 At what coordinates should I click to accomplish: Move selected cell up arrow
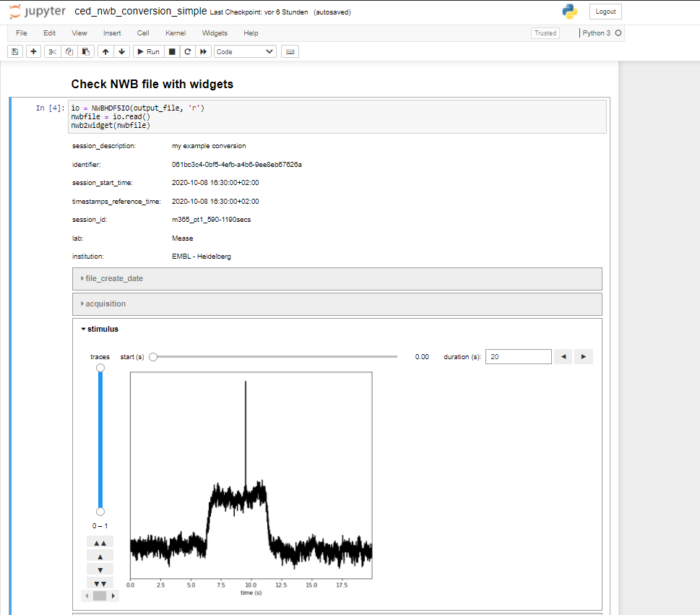click(105, 52)
